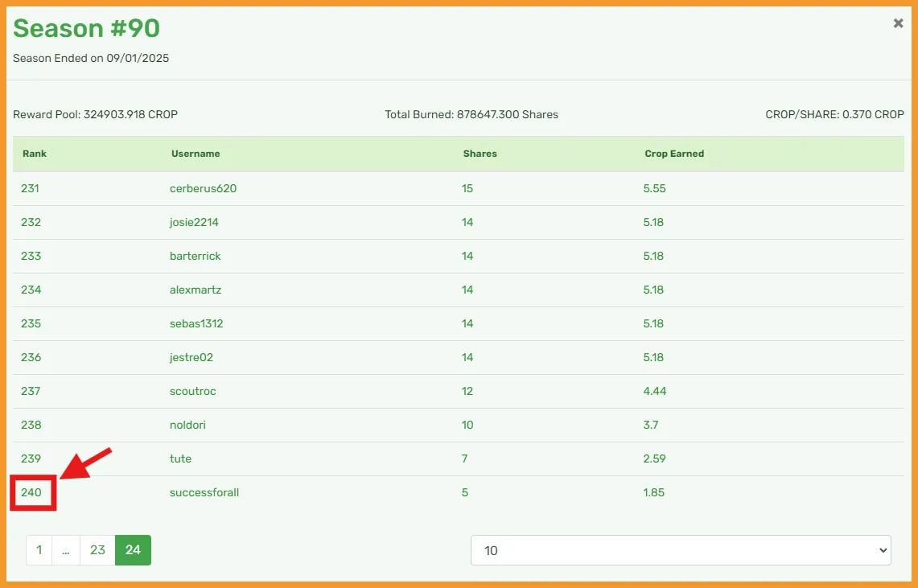Screen dimensions: 918x588
Task: Open username successforall
Action: tap(204, 492)
